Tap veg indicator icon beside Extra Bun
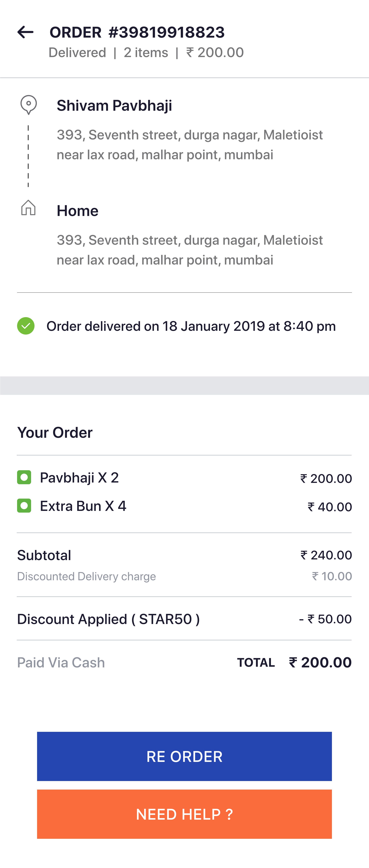Viewport: 369px width, 868px height. click(x=24, y=505)
